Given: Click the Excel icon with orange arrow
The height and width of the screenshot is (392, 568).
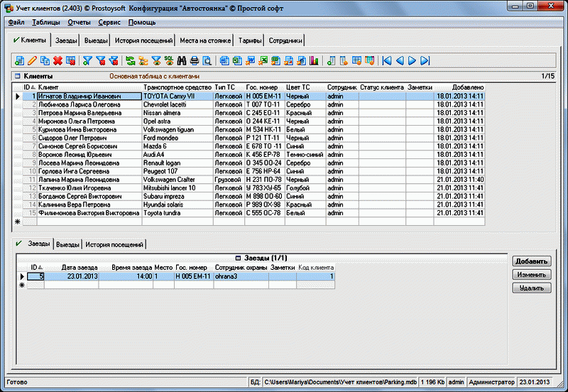Looking at the screenshot, I should click(263, 60).
